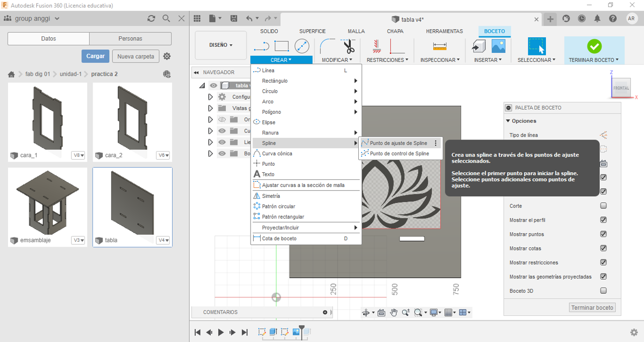Click the Cargar button

pyautogui.click(x=95, y=56)
